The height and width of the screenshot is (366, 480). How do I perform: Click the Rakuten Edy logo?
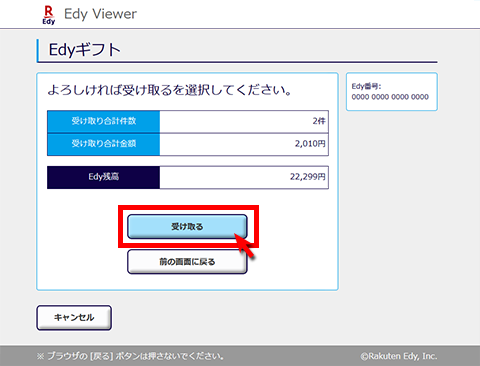point(49,15)
